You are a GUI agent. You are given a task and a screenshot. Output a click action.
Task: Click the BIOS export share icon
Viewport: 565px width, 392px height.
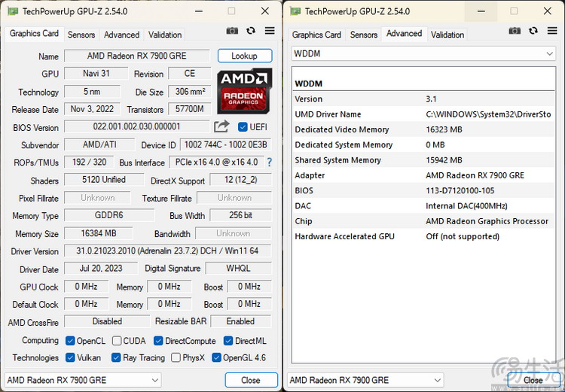(221, 127)
